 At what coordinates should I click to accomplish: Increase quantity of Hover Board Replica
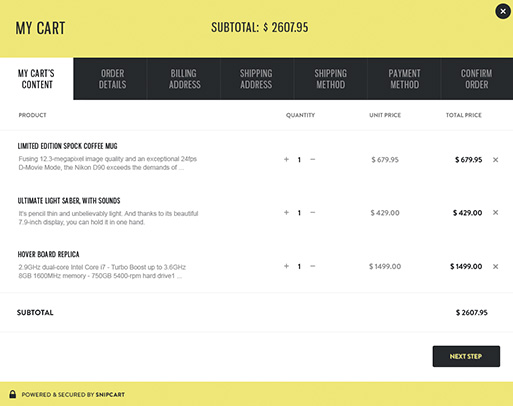[286, 266]
